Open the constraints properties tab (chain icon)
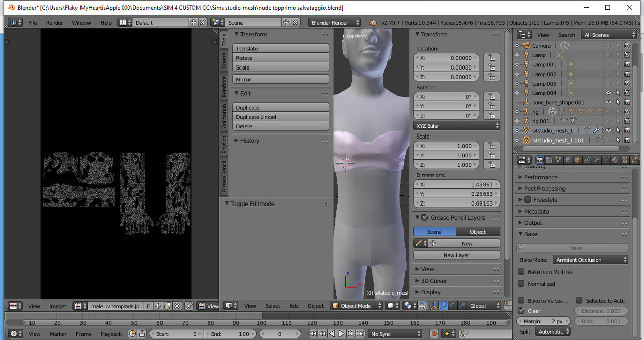Viewport: 644px width, 340px height. (587, 160)
